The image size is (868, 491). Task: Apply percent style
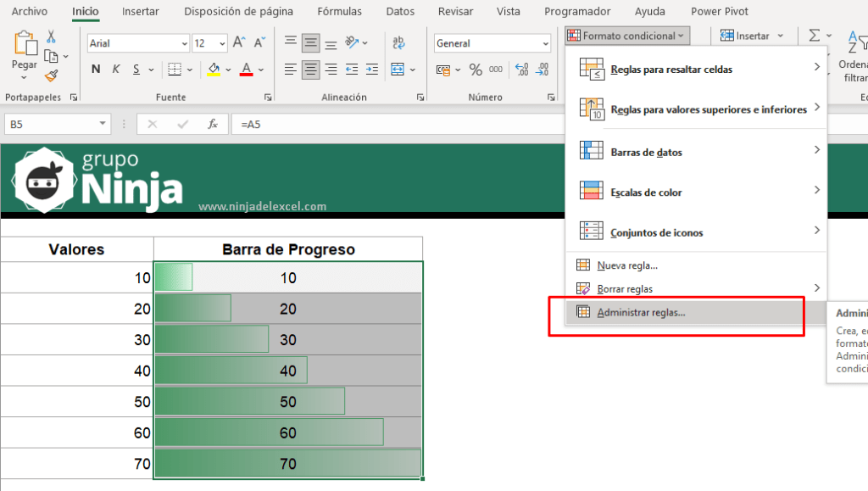tap(476, 70)
